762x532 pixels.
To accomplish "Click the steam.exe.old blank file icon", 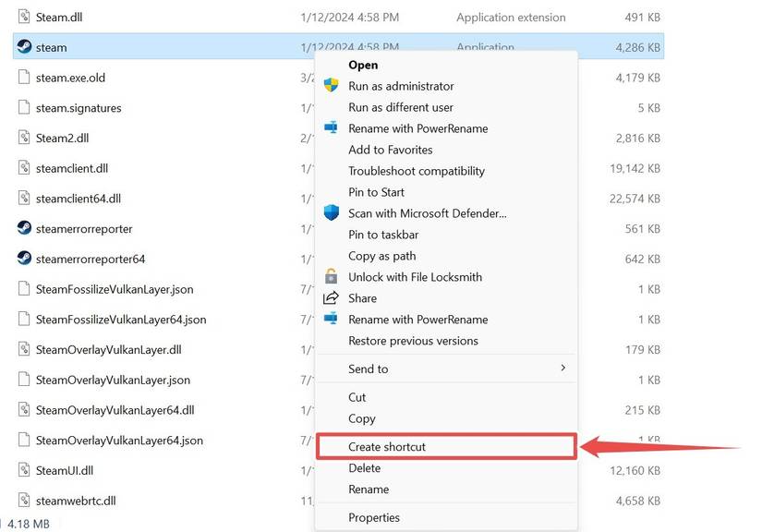I will pos(25,78).
